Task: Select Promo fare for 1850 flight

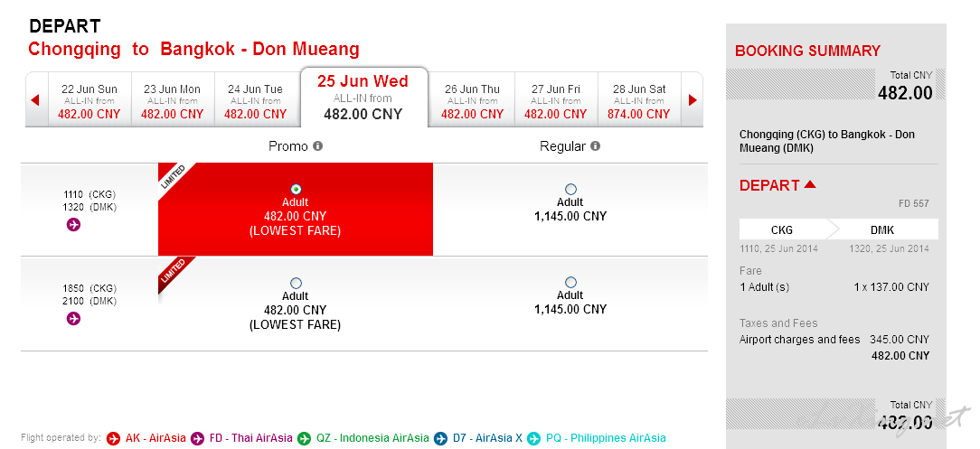Action: [297, 283]
